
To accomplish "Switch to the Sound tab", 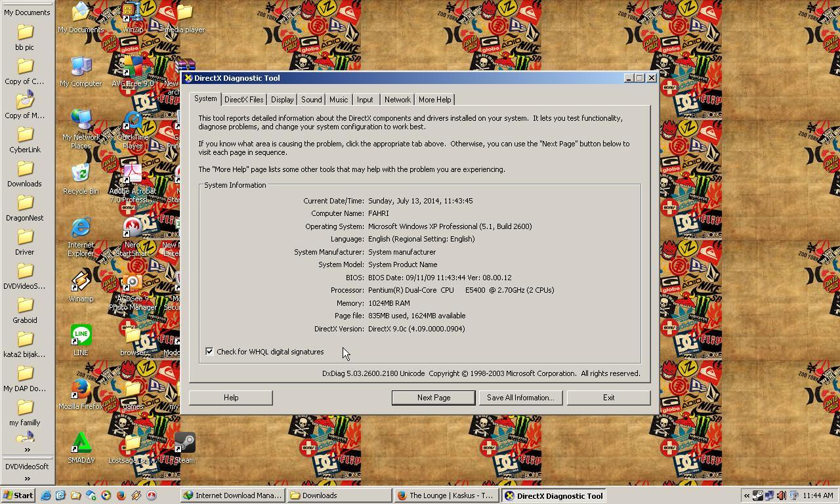I will pos(311,100).
